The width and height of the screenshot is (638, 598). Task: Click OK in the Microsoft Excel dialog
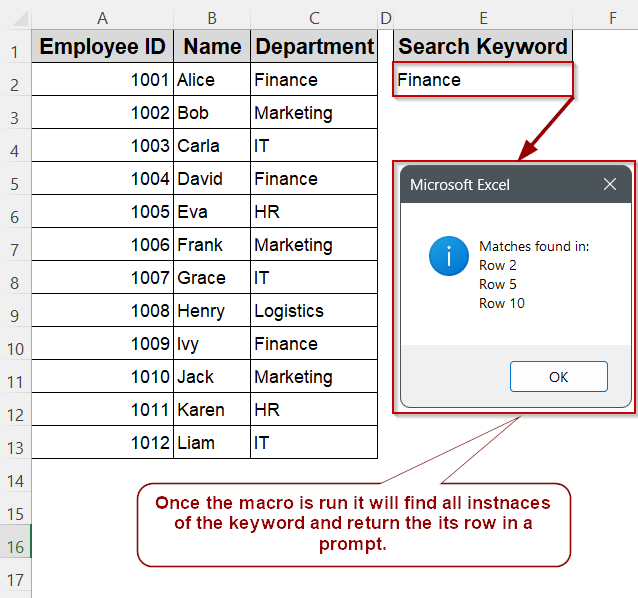(x=558, y=377)
